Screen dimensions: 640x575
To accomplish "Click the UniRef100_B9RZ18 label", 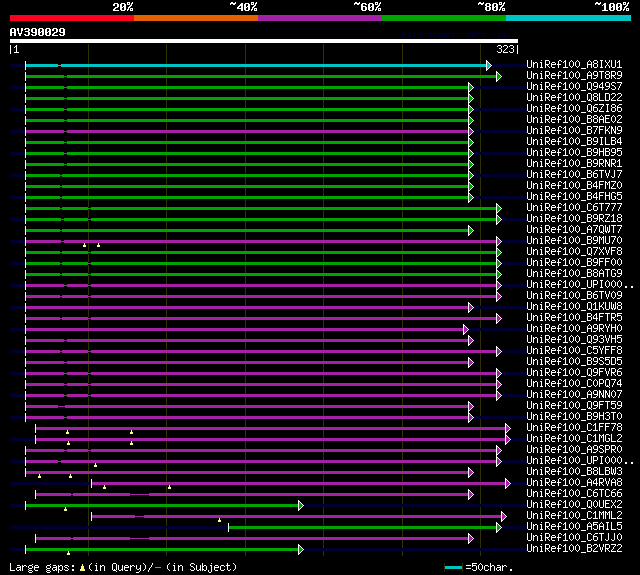I will (574, 219).
